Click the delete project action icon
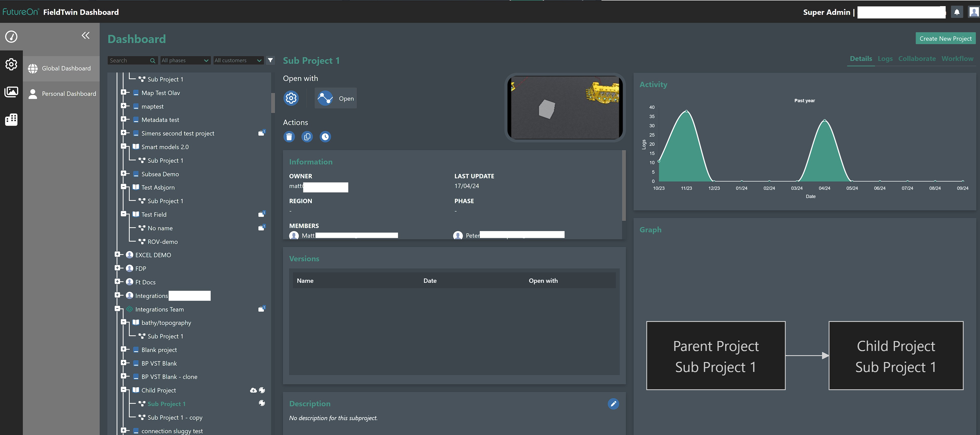This screenshot has height=435, width=980. 289,137
